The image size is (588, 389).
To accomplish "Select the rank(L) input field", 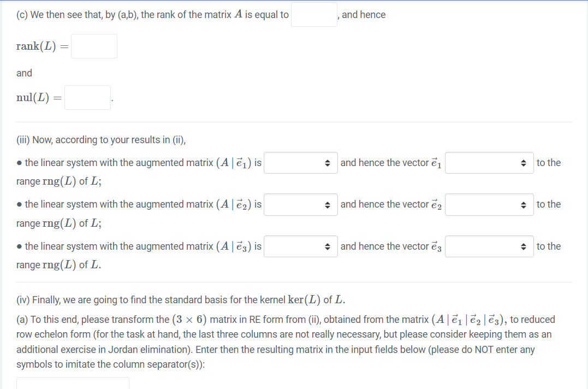I will tap(94, 46).
